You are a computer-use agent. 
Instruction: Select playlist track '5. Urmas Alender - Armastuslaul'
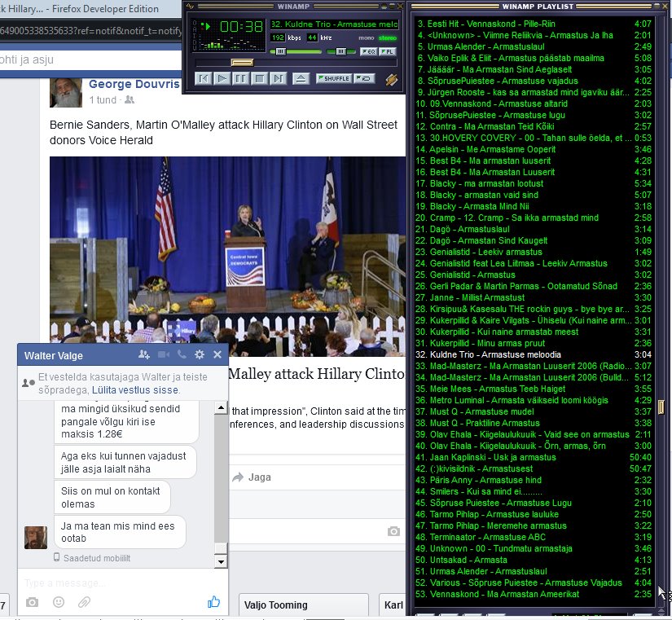(x=534, y=46)
